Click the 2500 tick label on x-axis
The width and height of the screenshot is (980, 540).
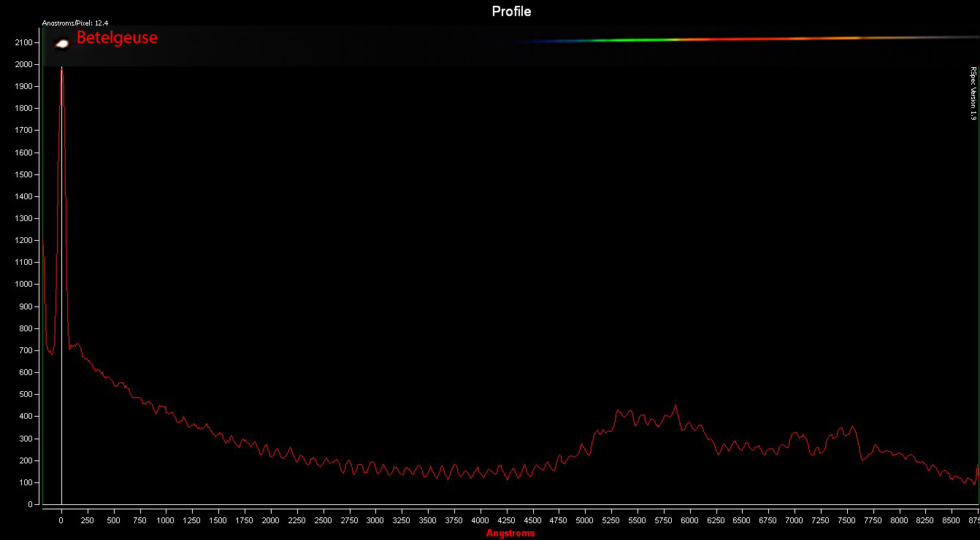click(x=323, y=521)
